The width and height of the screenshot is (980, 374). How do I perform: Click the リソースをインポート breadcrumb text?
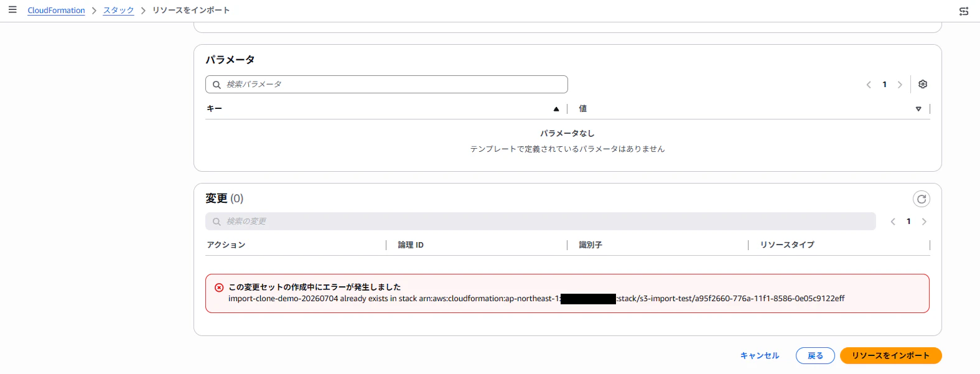pos(191,11)
